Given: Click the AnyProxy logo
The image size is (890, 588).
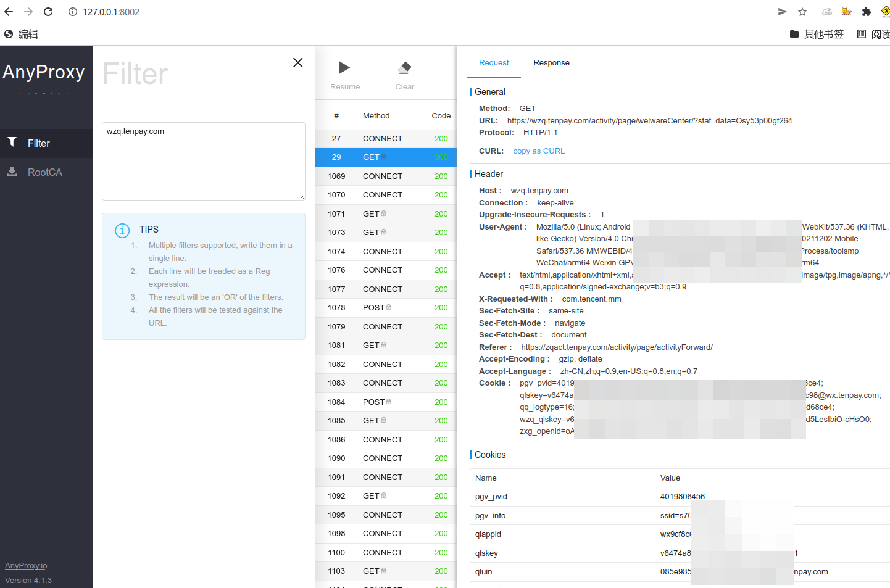Looking at the screenshot, I should pyautogui.click(x=44, y=72).
